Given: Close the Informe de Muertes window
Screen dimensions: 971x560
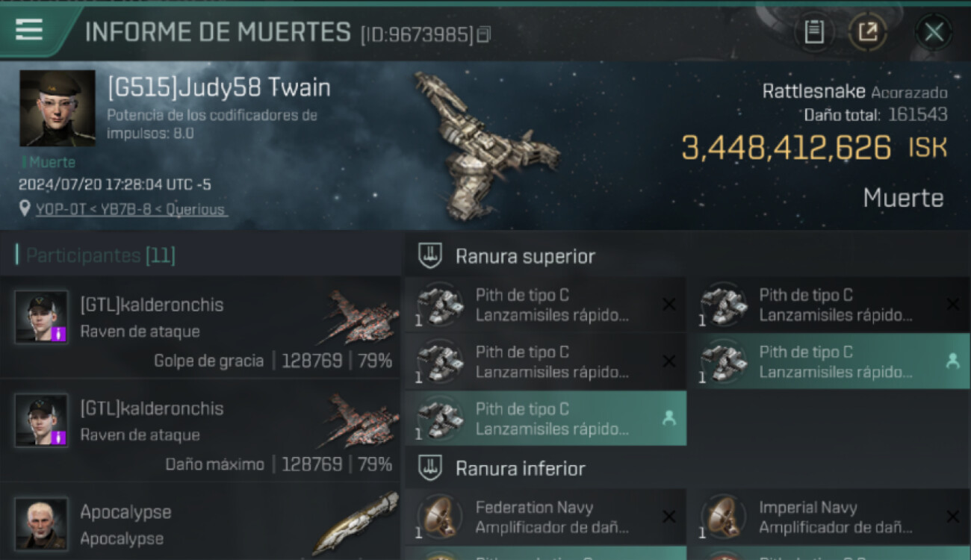Looking at the screenshot, I should click(x=934, y=32).
